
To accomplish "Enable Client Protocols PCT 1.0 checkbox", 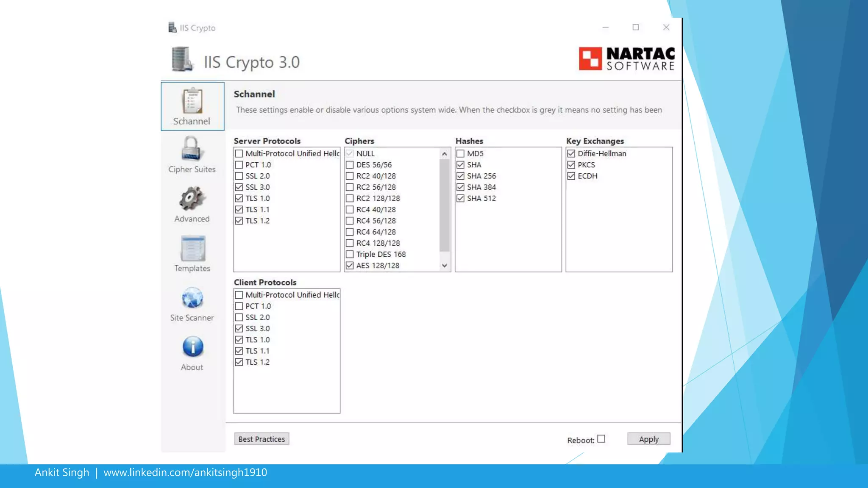I will pyautogui.click(x=239, y=306).
